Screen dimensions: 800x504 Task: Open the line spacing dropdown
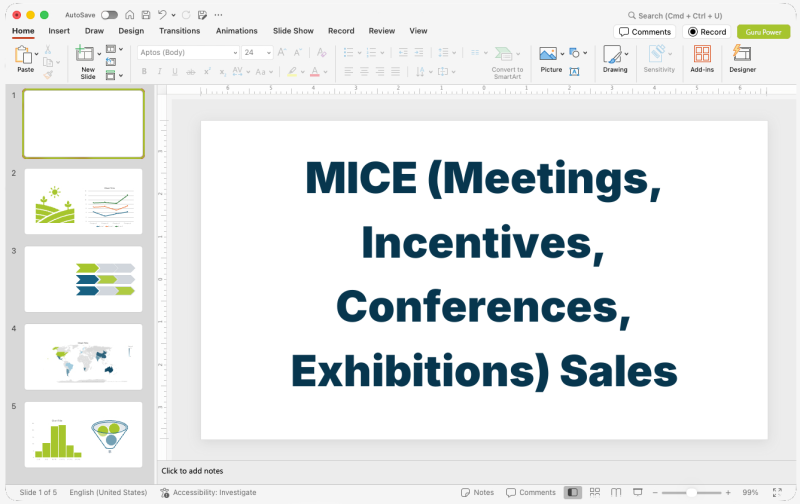coord(454,53)
